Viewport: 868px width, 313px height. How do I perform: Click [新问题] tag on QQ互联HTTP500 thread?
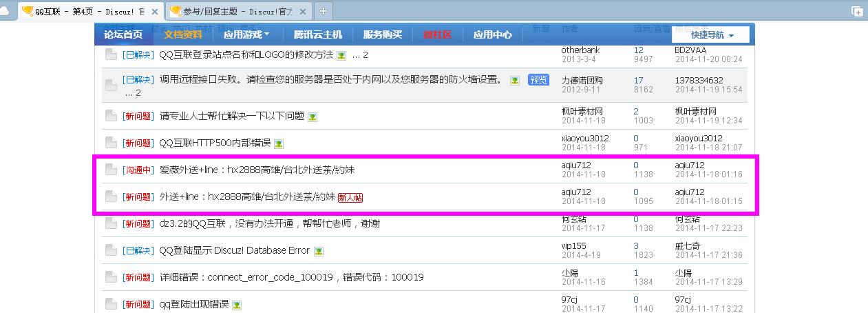138,143
